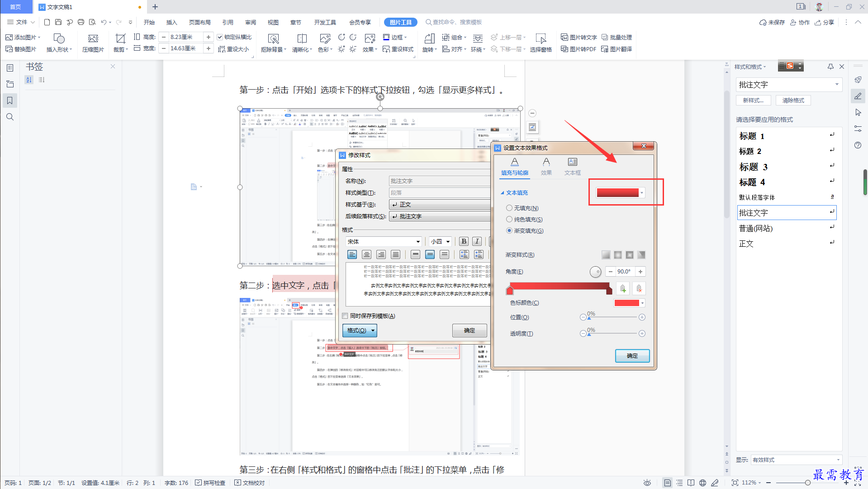
Task: Click the 重设大小 reset size icon
Action: (233, 49)
